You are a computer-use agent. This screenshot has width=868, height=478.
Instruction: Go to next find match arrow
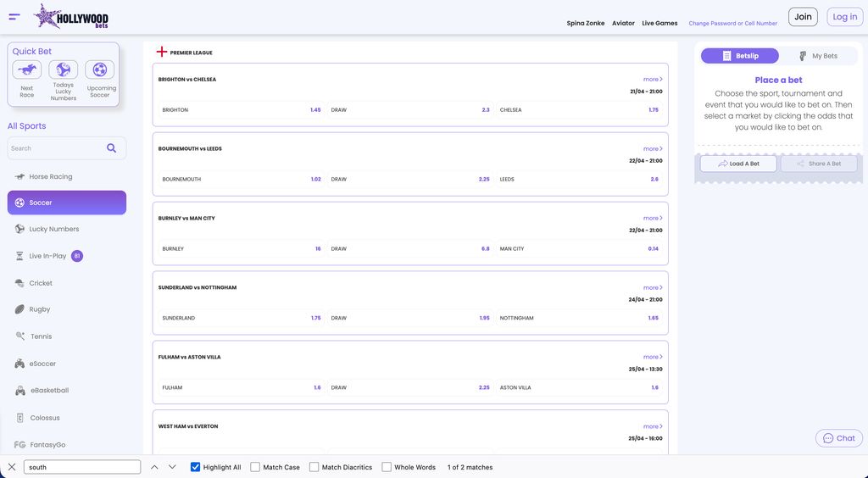click(172, 467)
